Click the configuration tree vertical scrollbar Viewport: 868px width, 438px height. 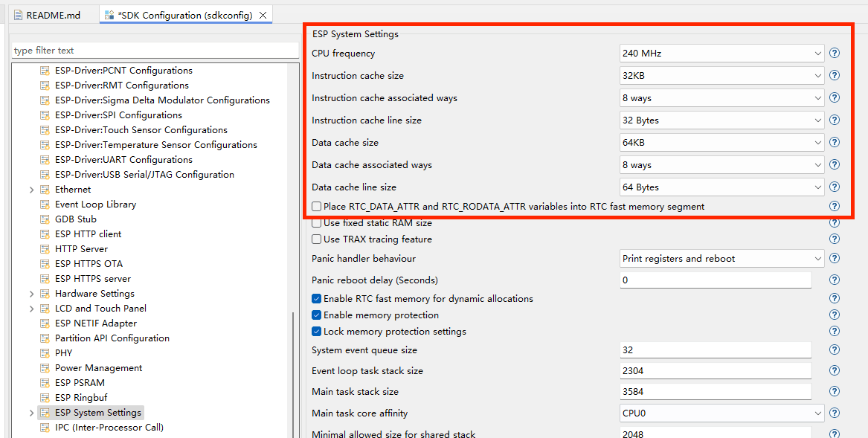coord(293,374)
